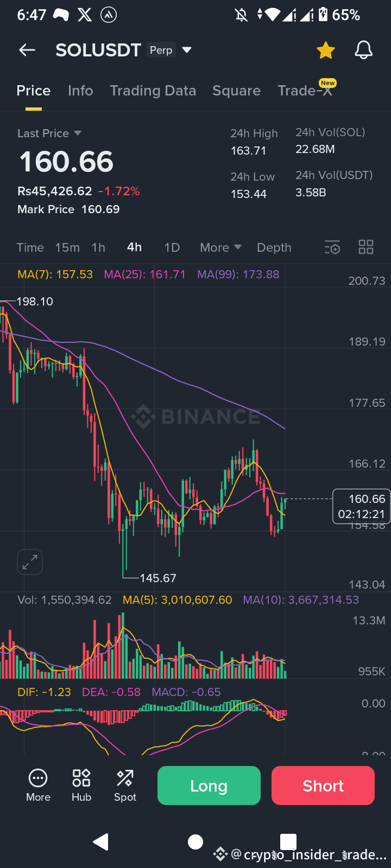Tap the battery 65% status indicator

point(339,15)
